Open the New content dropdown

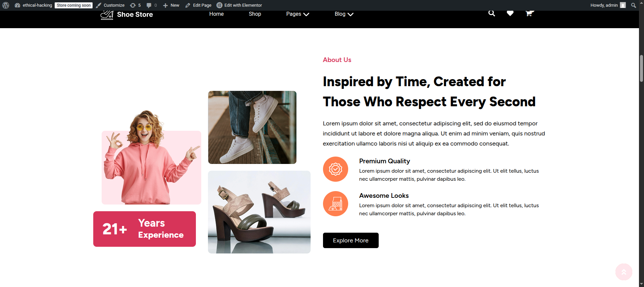pyautogui.click(x=171, y=5)
